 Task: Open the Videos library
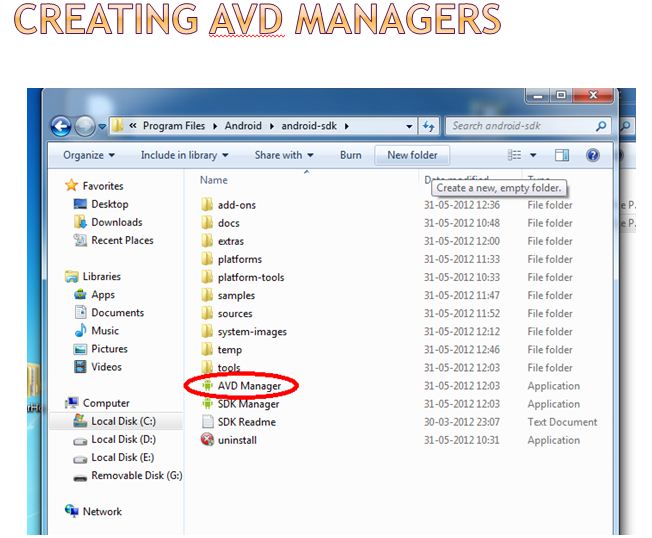[x=106, y=367]
